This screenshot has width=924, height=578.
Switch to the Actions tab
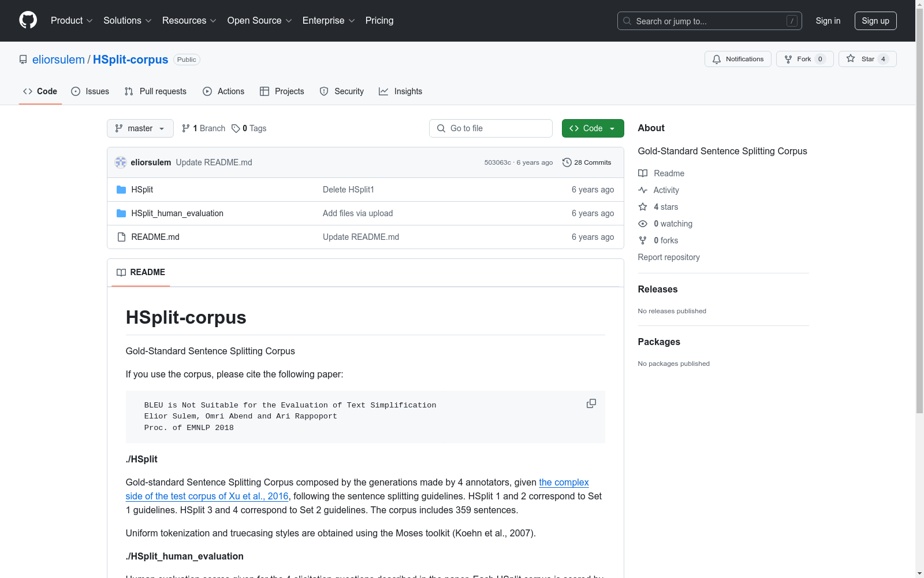click(223, 91)
